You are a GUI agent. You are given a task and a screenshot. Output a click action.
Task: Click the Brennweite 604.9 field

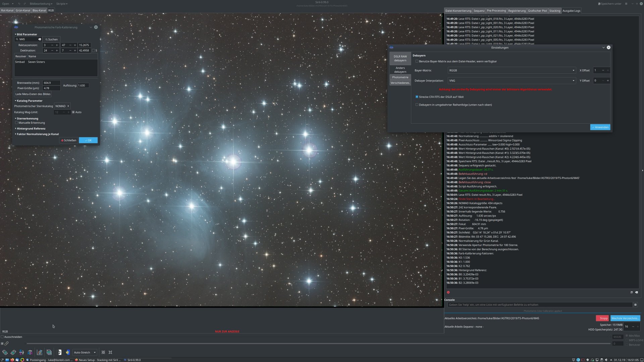pos(51,83)
